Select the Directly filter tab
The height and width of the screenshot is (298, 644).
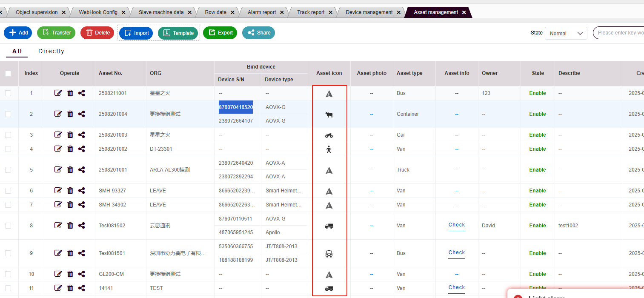point(51,51)
